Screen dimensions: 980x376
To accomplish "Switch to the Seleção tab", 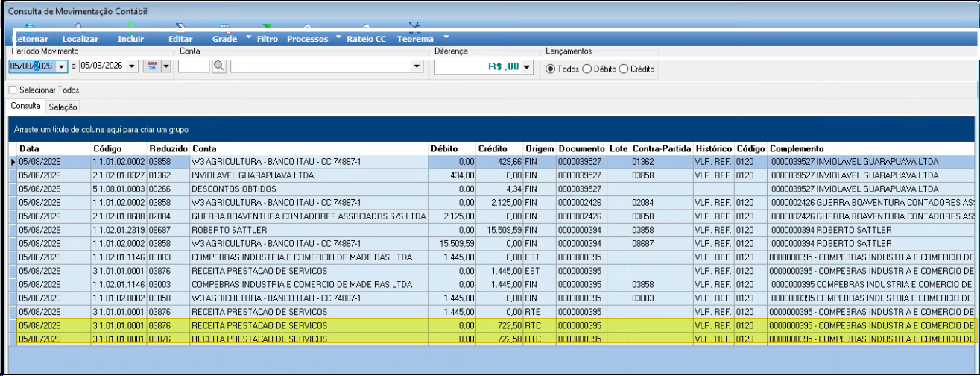I will 63,107.
